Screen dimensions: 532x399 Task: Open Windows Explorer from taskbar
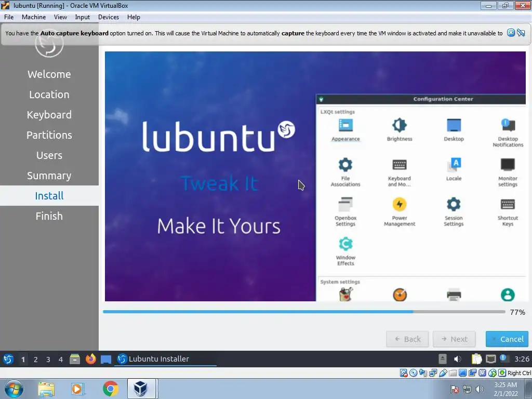click(x=46, y=389)
